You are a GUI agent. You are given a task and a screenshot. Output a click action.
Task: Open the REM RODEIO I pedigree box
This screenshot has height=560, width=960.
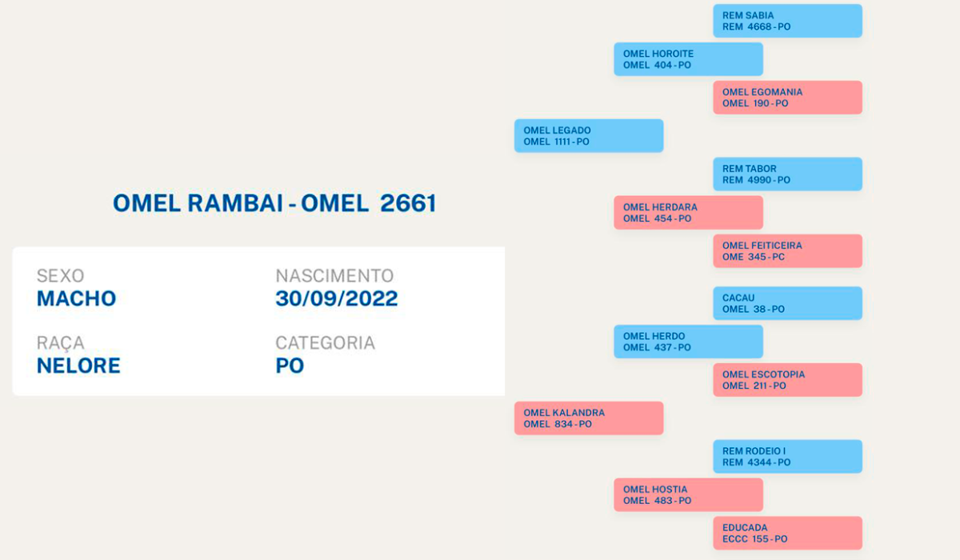[787, 457]
